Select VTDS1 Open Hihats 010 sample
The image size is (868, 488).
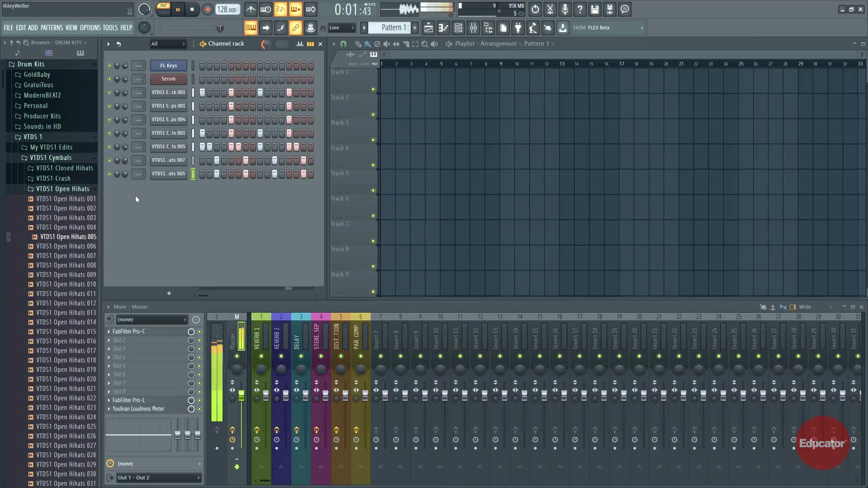tap(66, 284)
